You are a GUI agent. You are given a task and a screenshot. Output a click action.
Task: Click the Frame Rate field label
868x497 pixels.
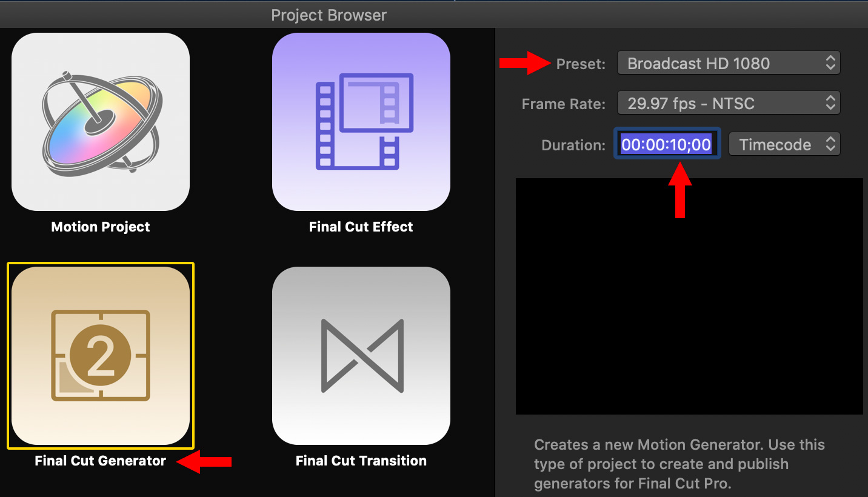[564, 104]
